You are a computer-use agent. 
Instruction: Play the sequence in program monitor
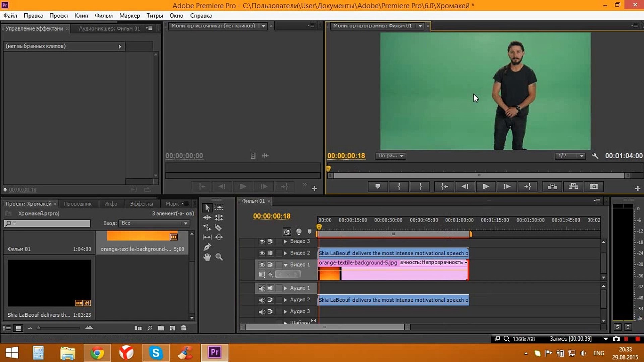tap(486, 186)
